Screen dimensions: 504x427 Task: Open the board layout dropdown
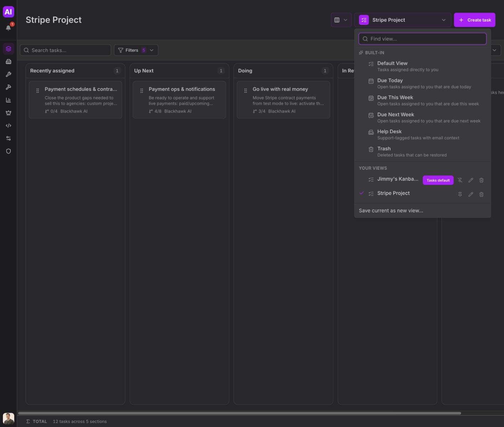341,20
